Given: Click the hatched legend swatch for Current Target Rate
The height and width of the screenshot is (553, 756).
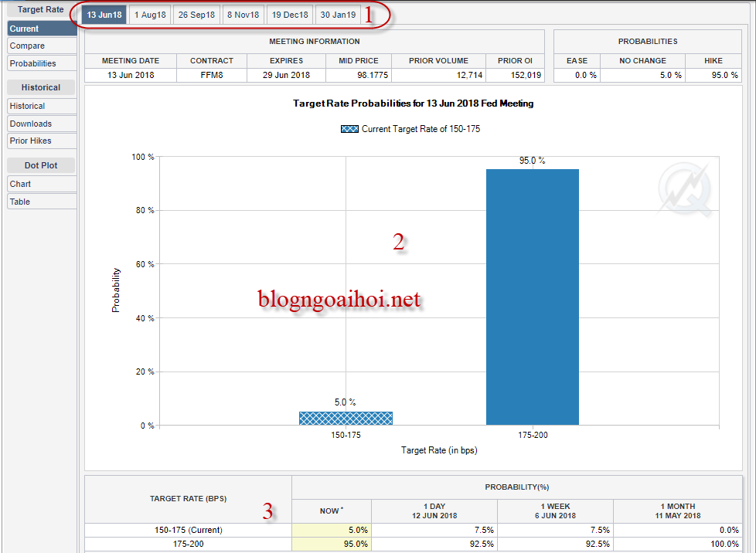Looking at the screenshot, I should 349,129.
